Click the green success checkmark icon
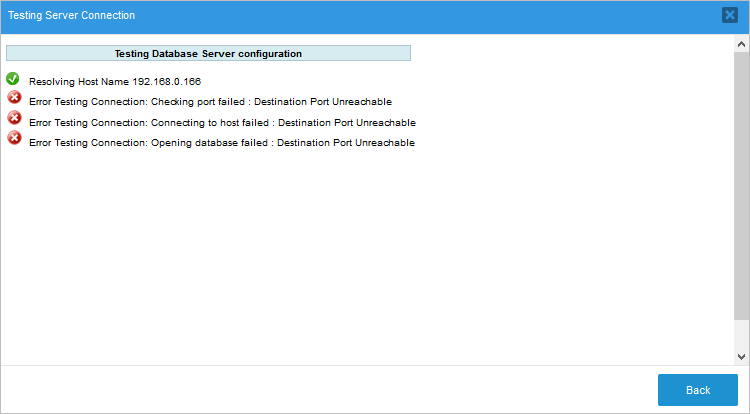 pyautogui.click(x=13, y=78)
